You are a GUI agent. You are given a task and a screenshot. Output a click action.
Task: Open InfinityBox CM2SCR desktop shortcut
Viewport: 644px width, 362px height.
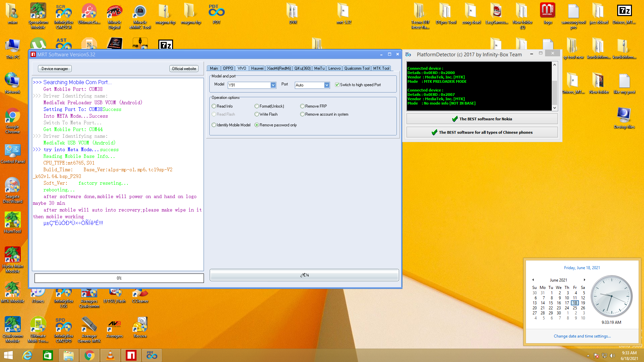pos(64,16)
